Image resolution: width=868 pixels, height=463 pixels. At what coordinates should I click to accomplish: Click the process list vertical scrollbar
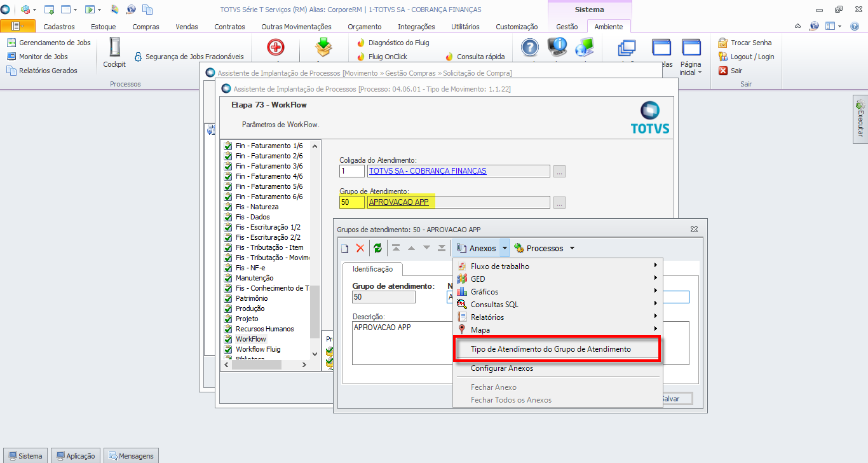point(315,312)
